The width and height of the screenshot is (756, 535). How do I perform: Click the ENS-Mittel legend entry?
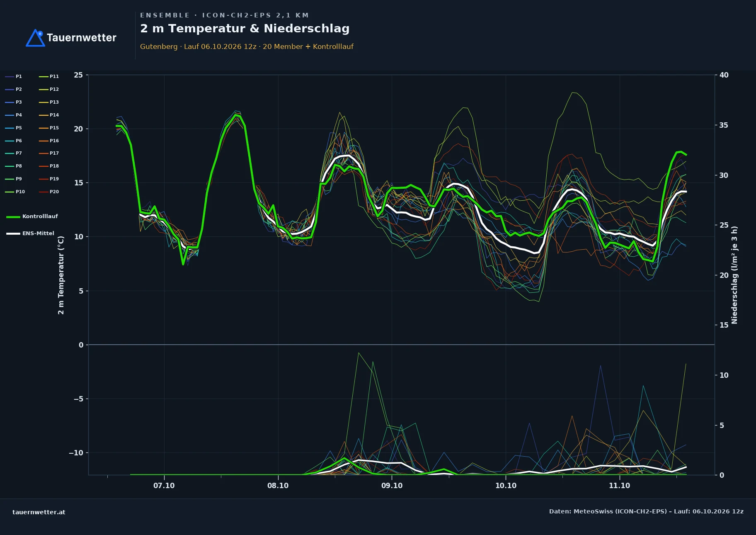click(x=30, y=233)
